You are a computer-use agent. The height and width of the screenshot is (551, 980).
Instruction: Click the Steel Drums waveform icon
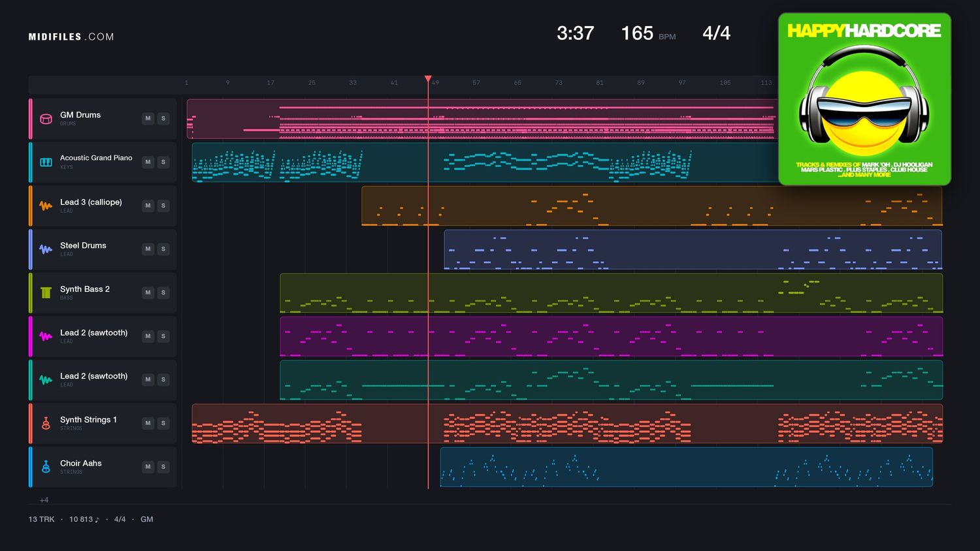[46, 249]
